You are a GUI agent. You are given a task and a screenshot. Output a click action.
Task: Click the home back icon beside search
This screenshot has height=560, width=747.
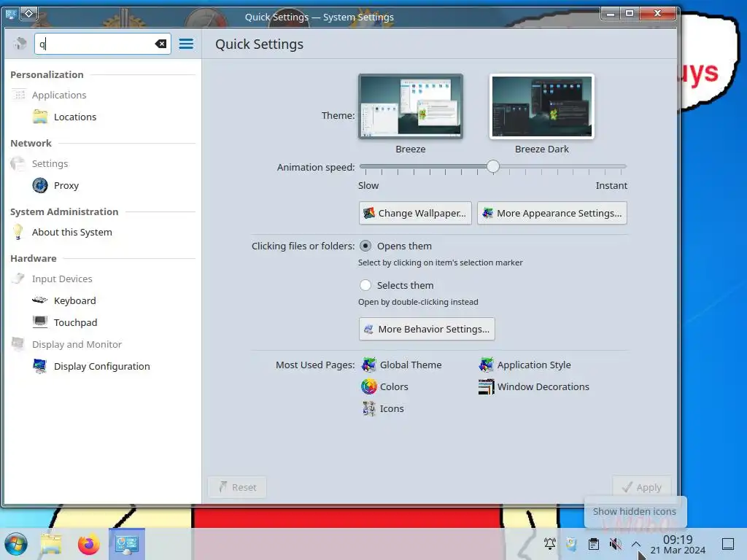20,44
